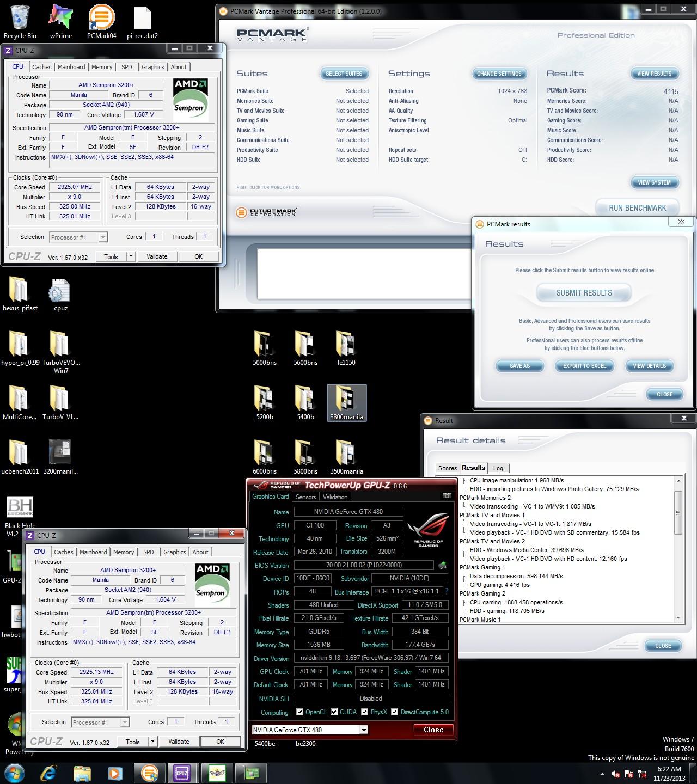Select the hexus_pifast folder

(20, 294)
